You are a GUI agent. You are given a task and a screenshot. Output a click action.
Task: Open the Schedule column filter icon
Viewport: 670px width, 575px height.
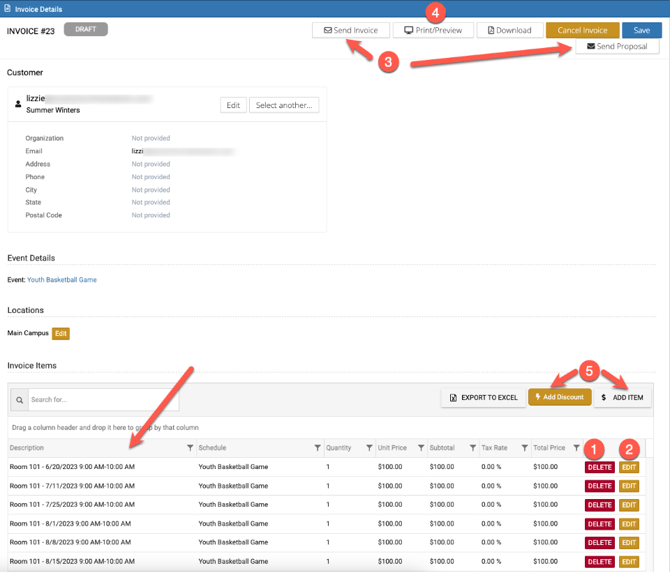tap(318, 448)
